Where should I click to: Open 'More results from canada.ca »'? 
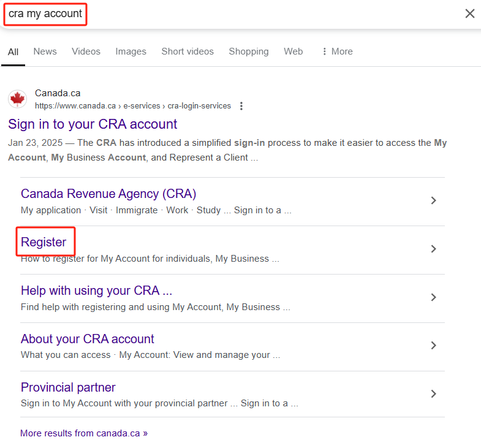coord(84,433)
